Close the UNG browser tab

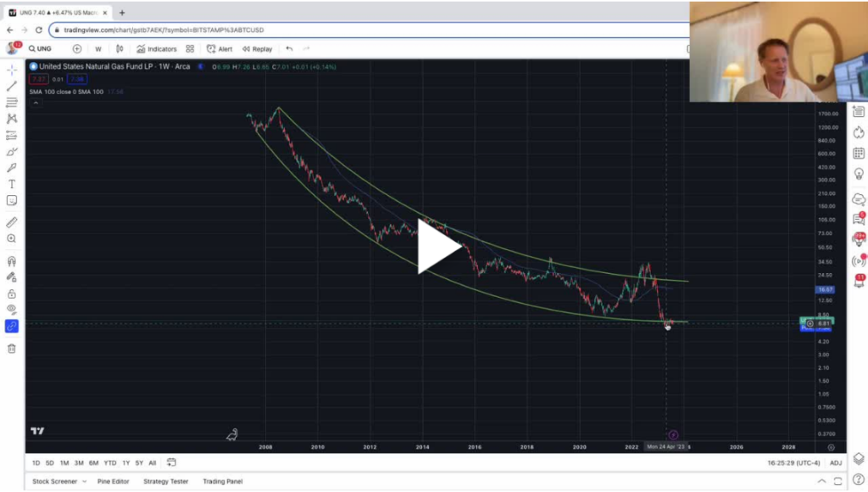pos(104,12)
